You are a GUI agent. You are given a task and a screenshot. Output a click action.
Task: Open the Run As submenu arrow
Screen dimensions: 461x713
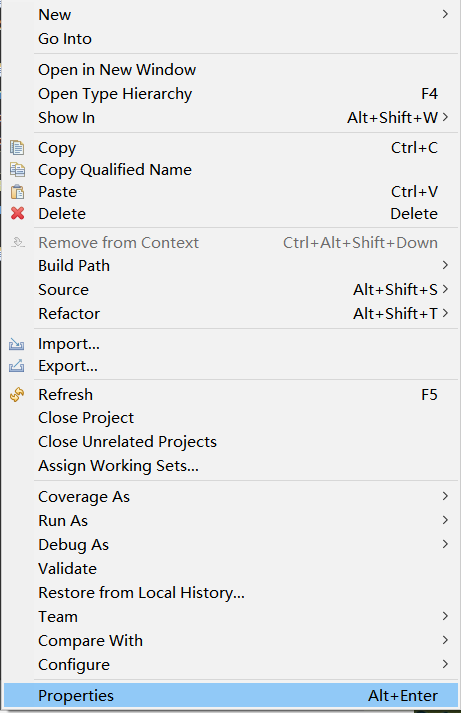[445, 520]
